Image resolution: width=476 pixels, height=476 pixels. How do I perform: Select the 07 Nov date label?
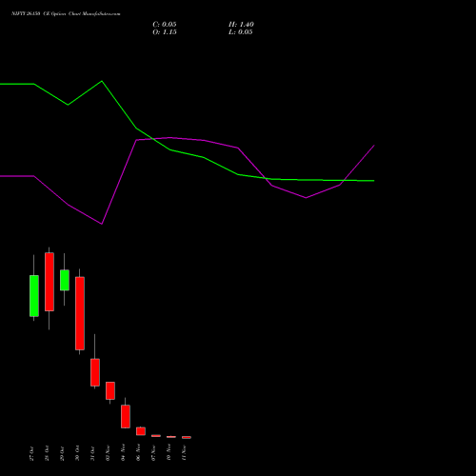153,453
